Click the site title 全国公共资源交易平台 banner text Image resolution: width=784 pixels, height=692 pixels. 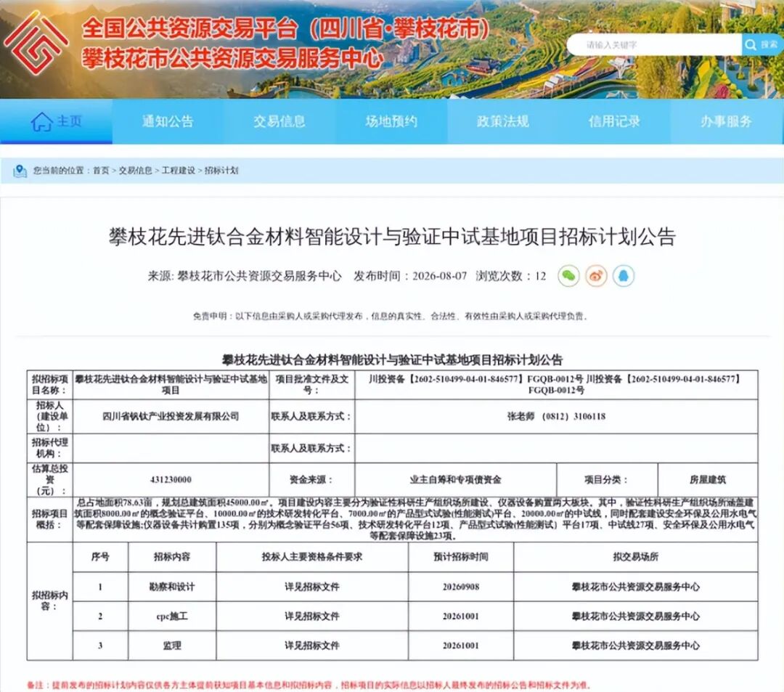tap(286, 28)
